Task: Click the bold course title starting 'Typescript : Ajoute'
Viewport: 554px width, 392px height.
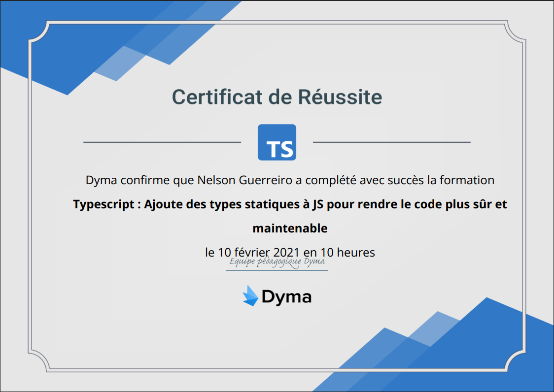Action: click(290, 216)
